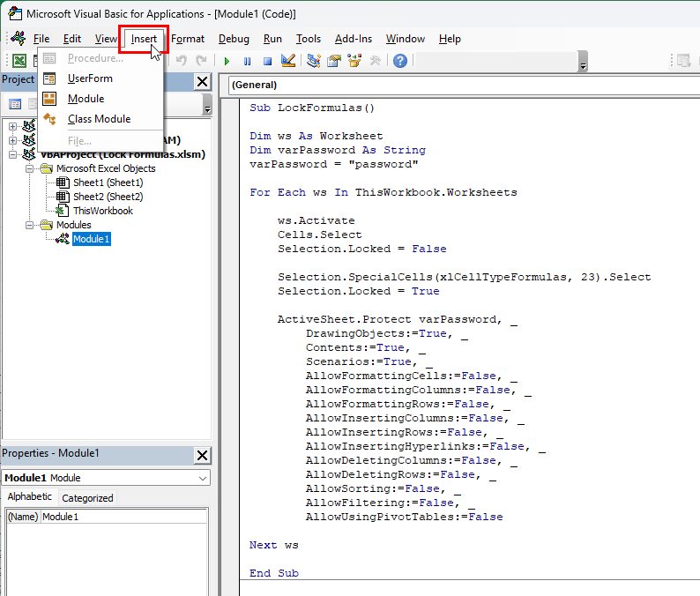Open the Add-Ins menu

click(354, 39)
